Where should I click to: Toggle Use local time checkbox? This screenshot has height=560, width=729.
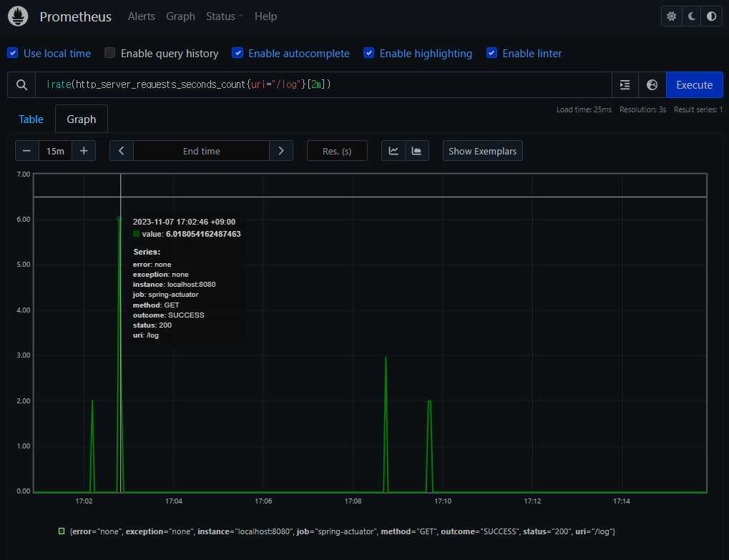click(13, 53)
